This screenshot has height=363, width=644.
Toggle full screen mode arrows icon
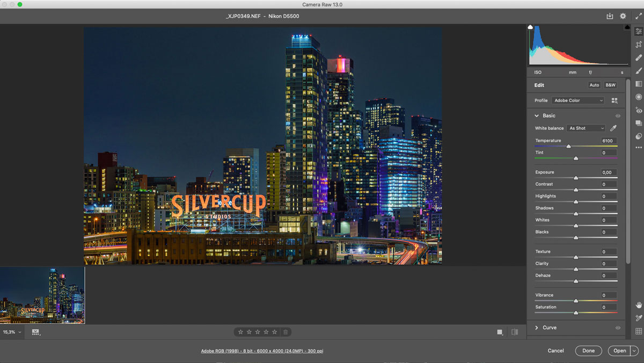coord(639,16)
